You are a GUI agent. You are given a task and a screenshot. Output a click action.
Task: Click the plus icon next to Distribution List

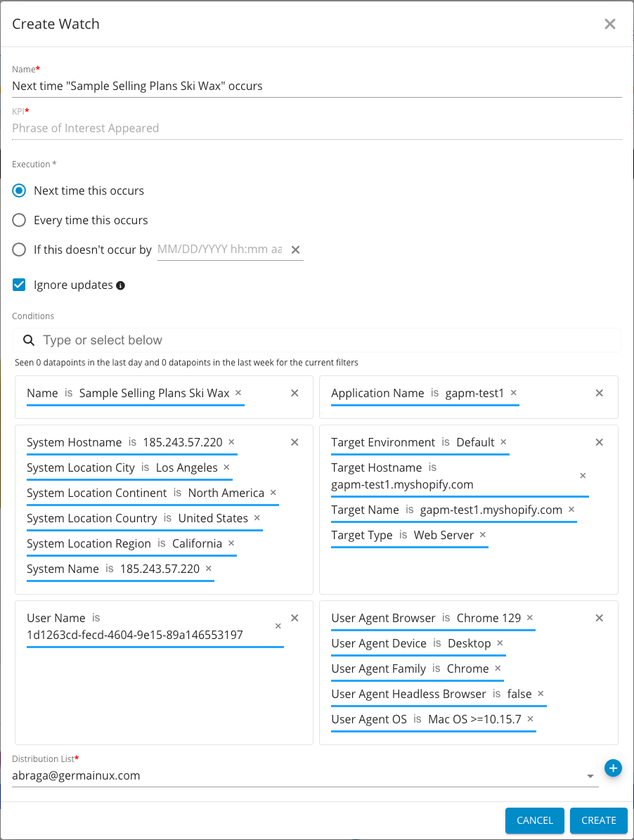pos(613,768)
